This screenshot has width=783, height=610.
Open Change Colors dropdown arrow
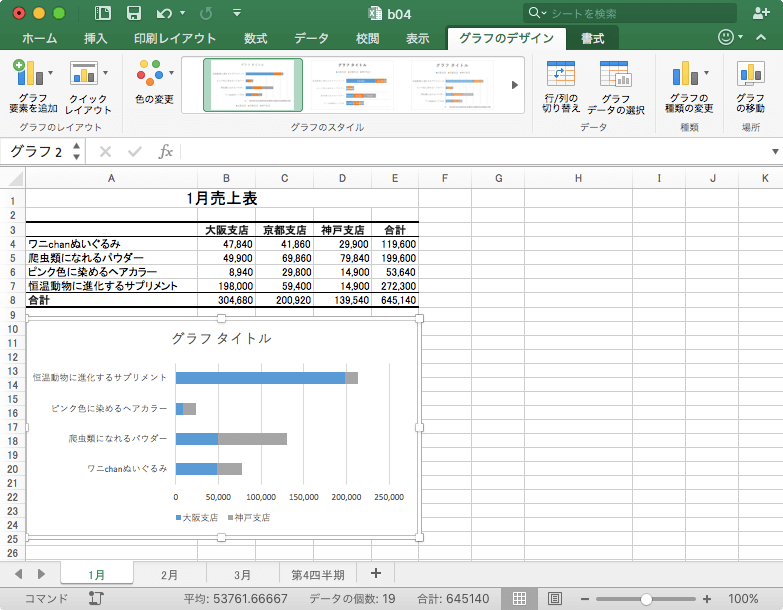tap(171, 73)
